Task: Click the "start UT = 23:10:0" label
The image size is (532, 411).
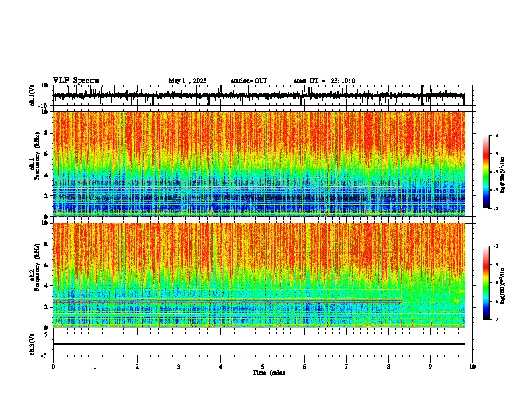Action: click(324, 81)
